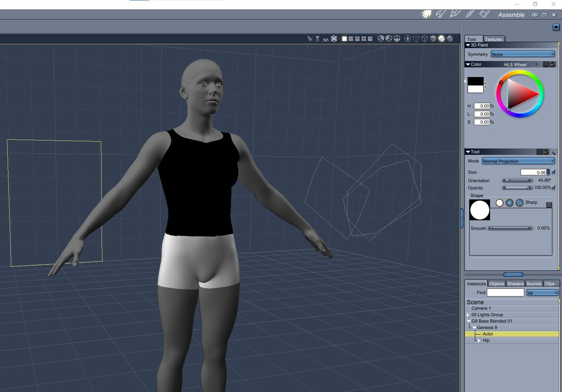562x392 pixels.
Task: Collapse the G9 Base Blended 01 node
Action: 468,321
